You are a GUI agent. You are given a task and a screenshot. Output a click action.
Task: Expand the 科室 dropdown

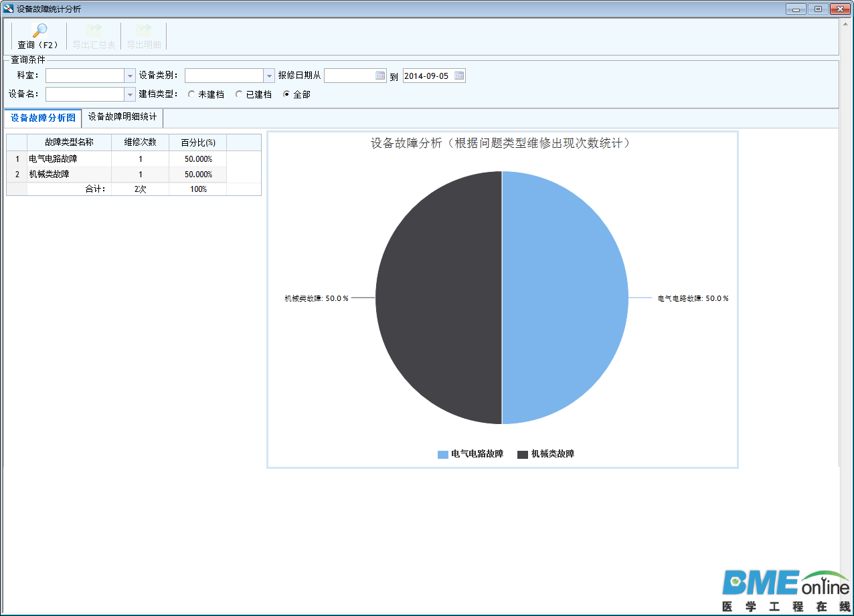pyautogui.click(x=130, y=76)
